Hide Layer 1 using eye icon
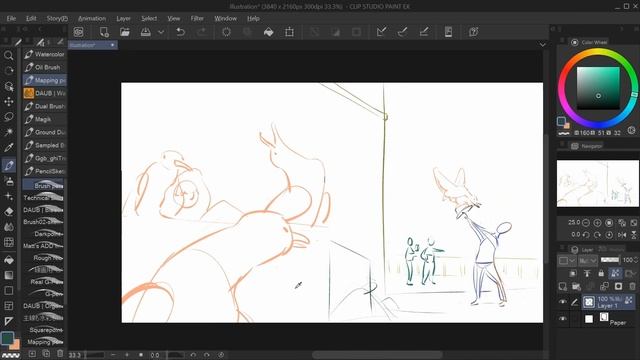 point(563,302)
